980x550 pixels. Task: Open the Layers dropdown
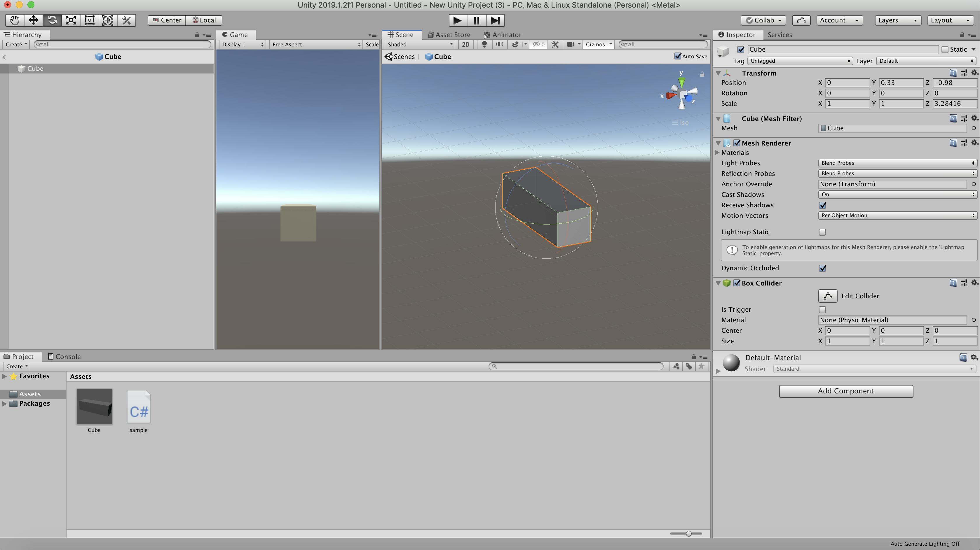[x=897, y=20]
